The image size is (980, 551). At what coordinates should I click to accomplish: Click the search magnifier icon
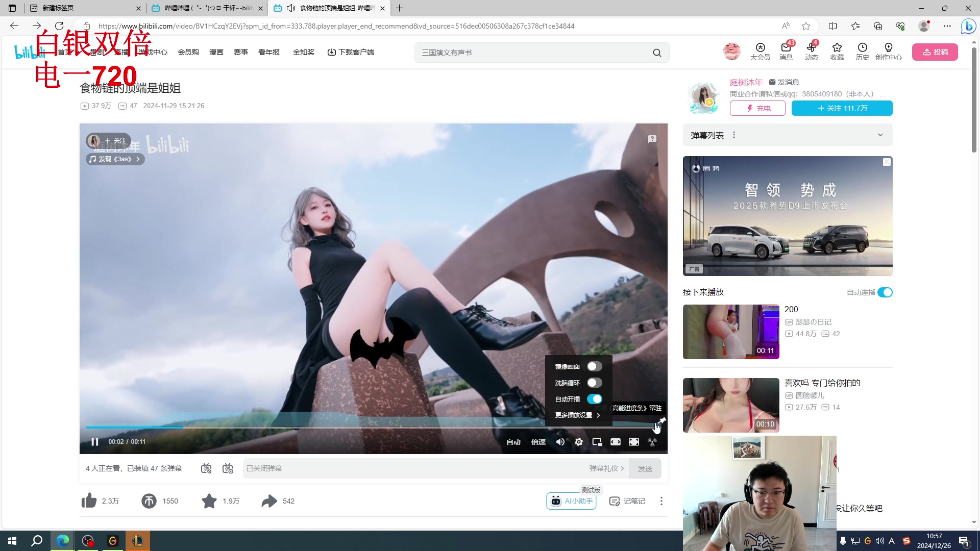click(x=657, y=53)
